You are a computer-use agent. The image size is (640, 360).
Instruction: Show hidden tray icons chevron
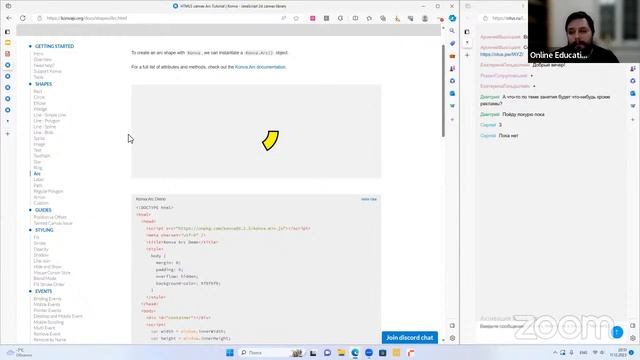[x=555, y=353]
